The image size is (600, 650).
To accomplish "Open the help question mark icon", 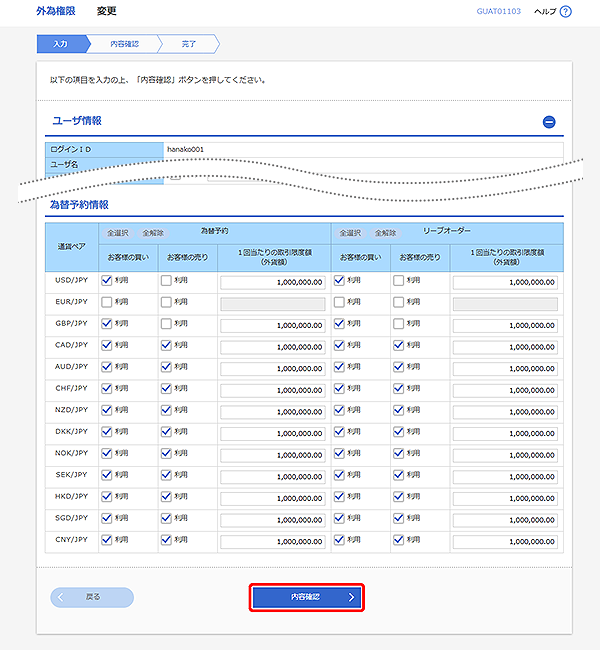I will 566,12.
